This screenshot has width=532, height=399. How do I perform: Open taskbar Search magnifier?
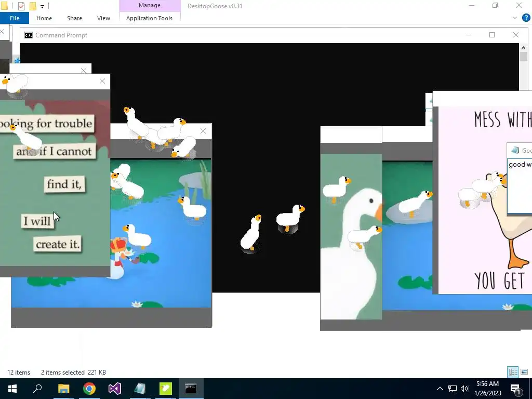point(37,389)
